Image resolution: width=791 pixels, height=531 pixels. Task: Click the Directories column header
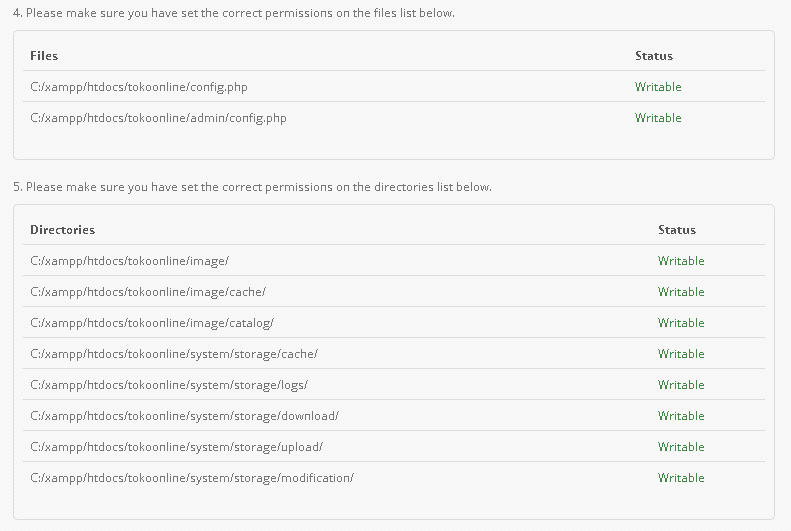click(x=62, y=230)
